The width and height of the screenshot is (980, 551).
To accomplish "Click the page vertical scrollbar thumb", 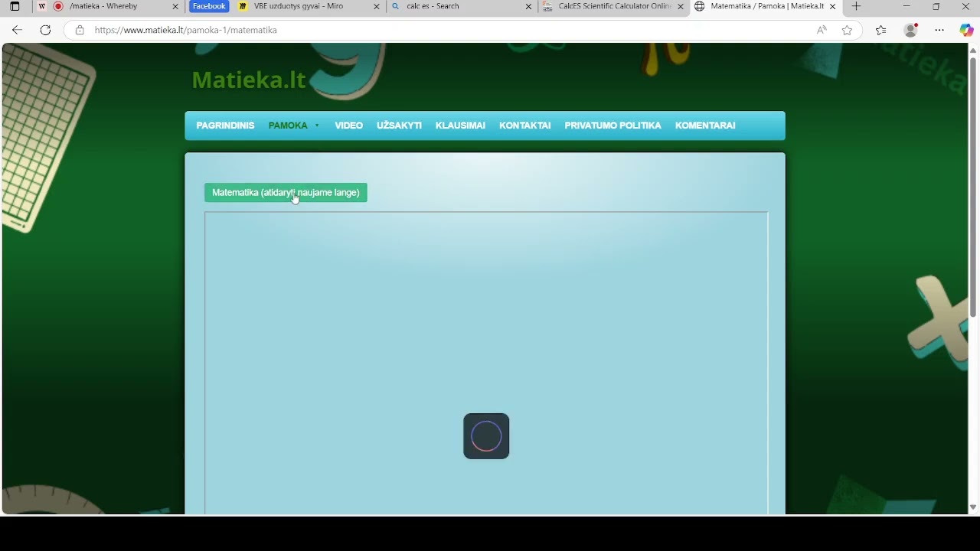I will click(973, 186).
